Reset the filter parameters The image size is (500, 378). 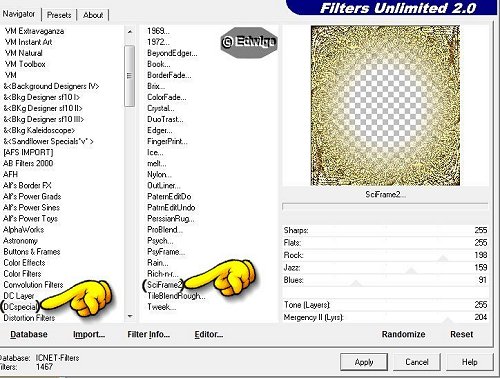click(462, 334)
